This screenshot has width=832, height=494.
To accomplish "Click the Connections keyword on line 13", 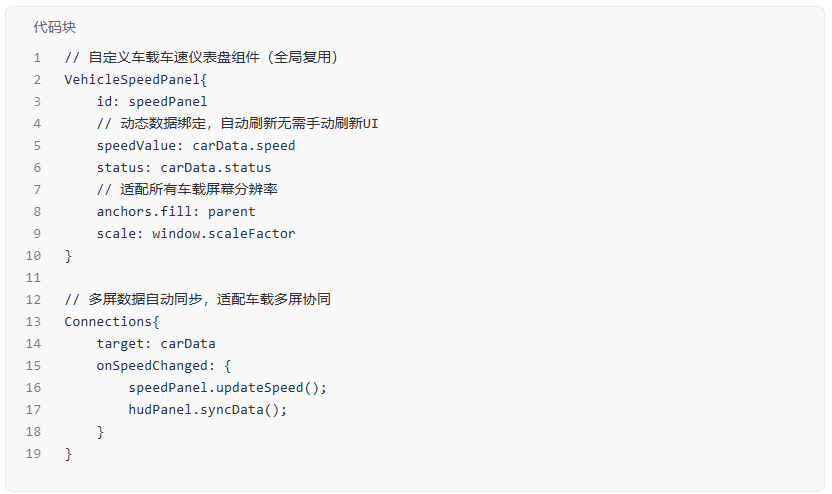I will [108, 322].
